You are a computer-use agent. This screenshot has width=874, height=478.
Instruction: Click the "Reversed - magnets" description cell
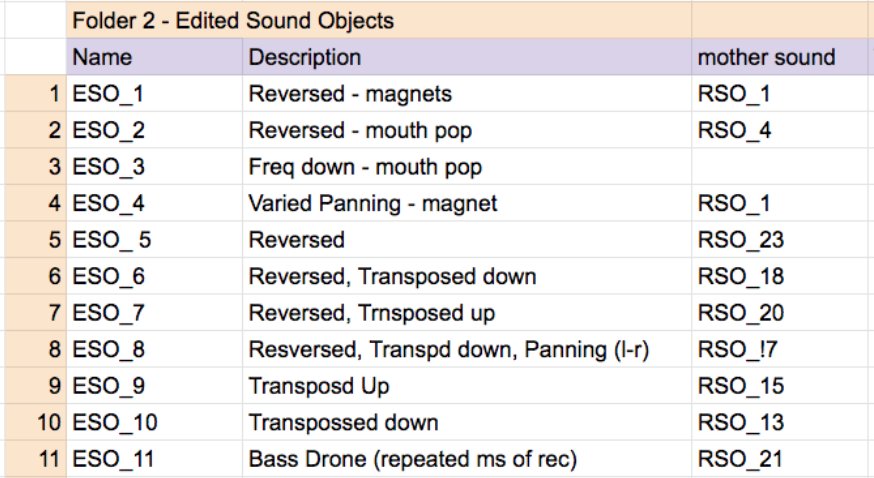click(x=466, y=94)
